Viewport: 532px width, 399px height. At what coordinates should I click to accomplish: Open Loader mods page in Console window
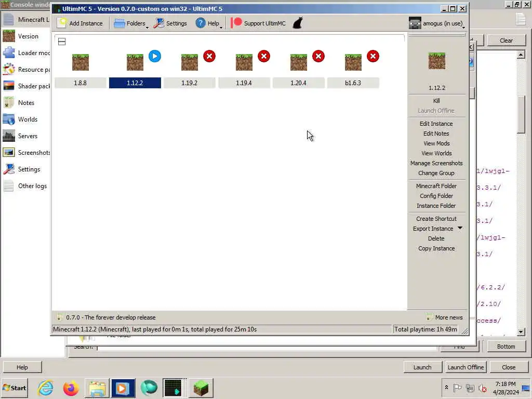tap(26, 53)
